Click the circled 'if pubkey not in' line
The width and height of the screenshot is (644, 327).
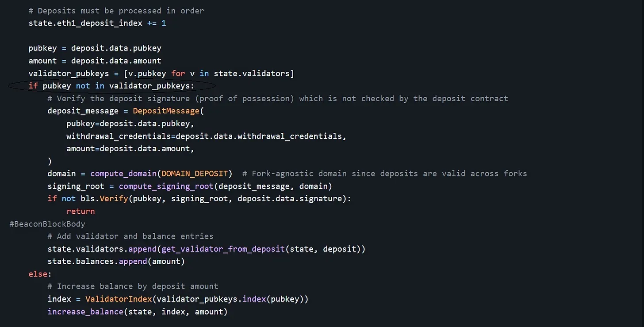coord(111,86)
